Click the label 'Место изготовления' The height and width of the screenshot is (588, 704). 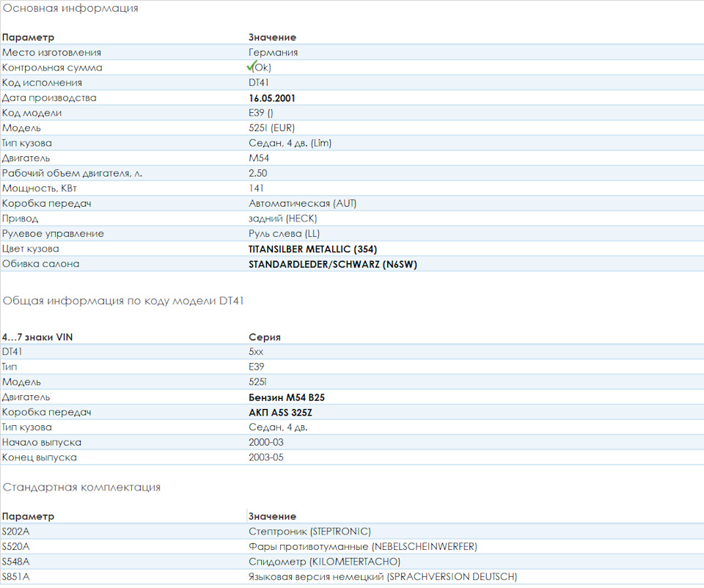(51, 53)
